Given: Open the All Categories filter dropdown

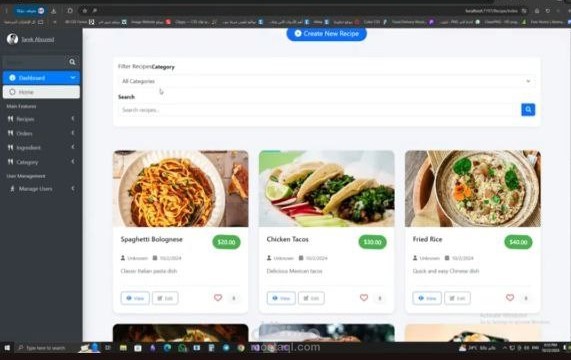Looking at the screenshot, I should pyautogui.click(x=327, y=81).
